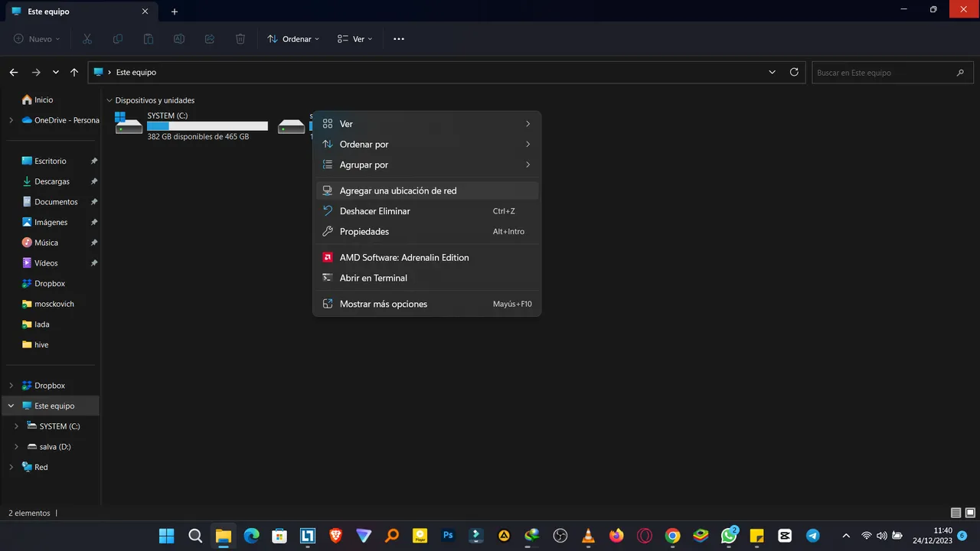Launch Photoshop from the taskbar
Screen dimensions: 980x551
point(448,536)
